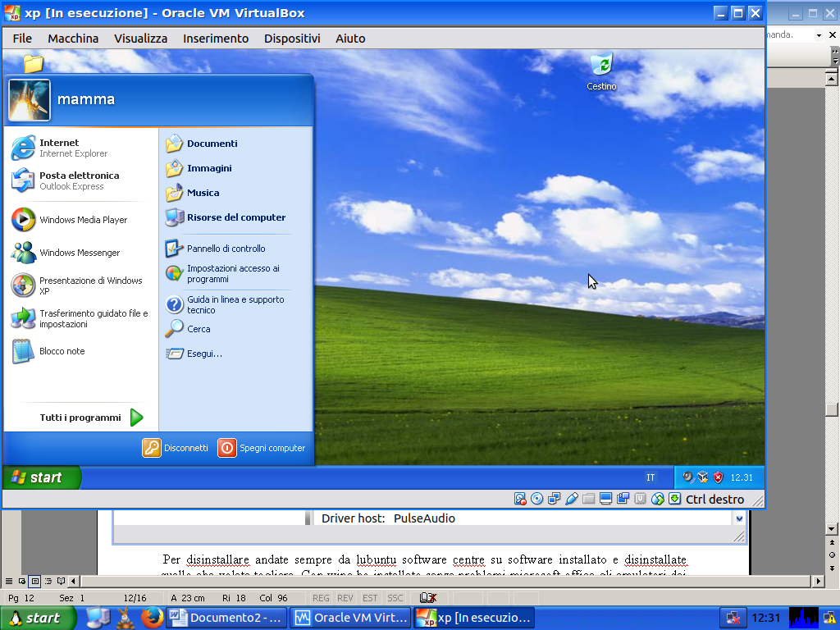Click the document's horizontal scrollbar track
Viewport: 840px width, 630px height.
443,582
